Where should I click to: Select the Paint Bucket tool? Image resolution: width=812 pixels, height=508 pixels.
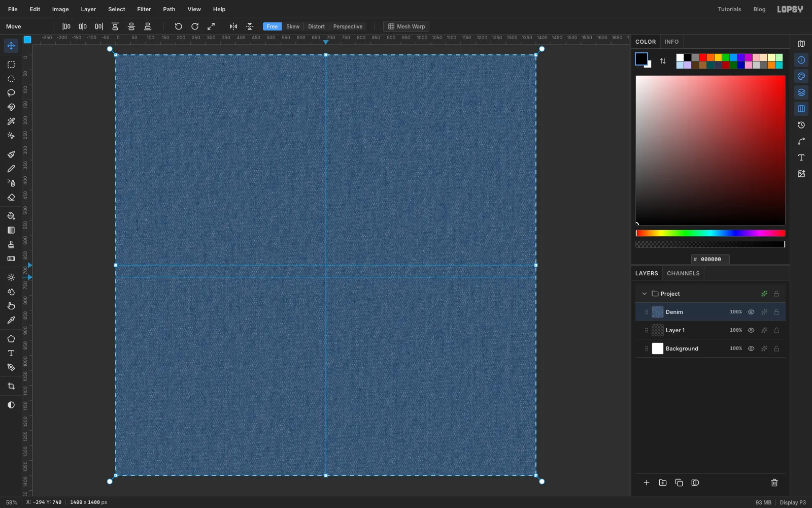11,216
